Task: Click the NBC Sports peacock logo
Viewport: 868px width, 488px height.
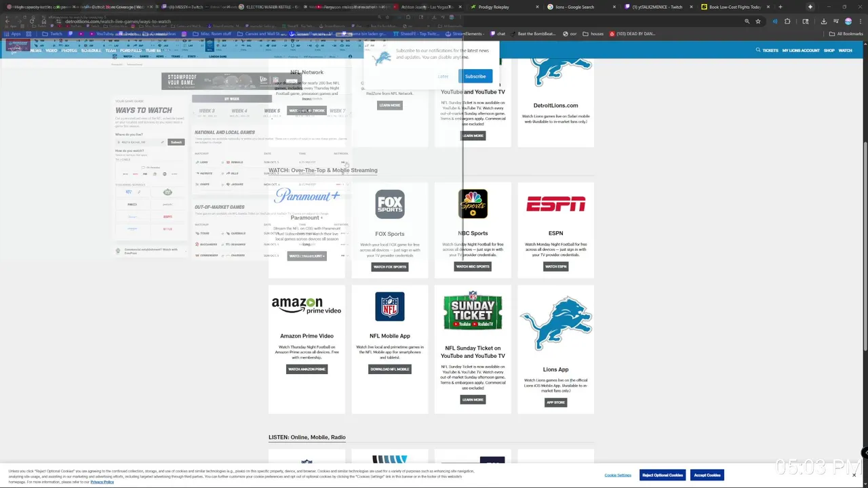Action: click(x=473, y=204)
